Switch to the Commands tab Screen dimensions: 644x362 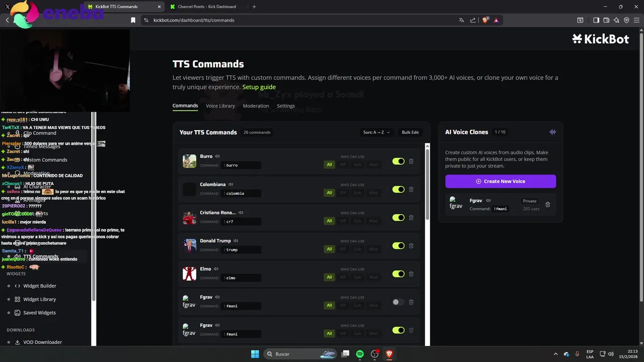click(x=185, y=106)
